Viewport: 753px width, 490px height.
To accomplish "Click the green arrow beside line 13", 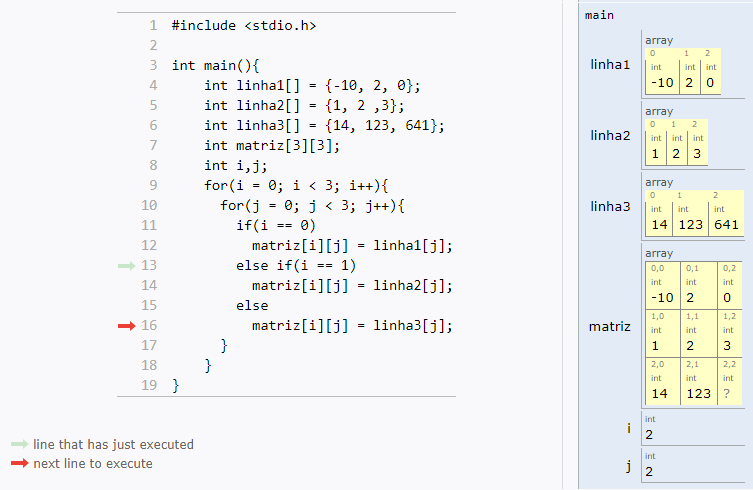I will pyautogui.click(x=125, y=266).
